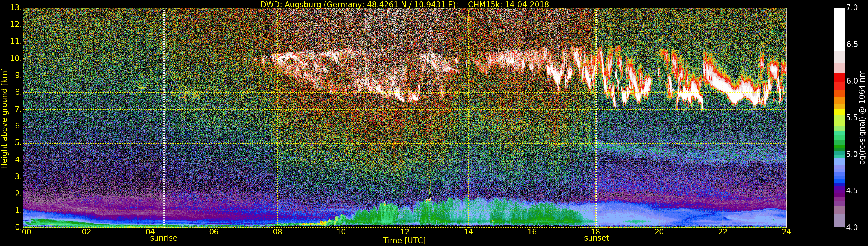
Task: Select height-axis tick label '6.'
Action: pos(18,126)
